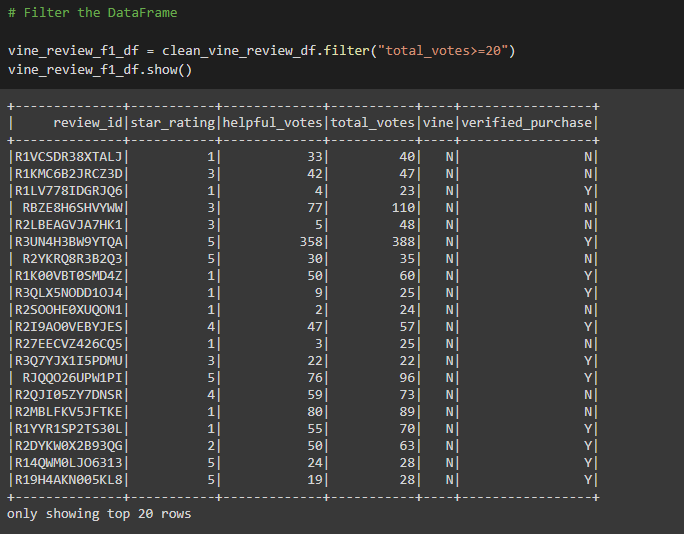Click the "# Filter the DataFrame" comment line
This screenshot has width=684, height=534.
(x=92, y=13)
